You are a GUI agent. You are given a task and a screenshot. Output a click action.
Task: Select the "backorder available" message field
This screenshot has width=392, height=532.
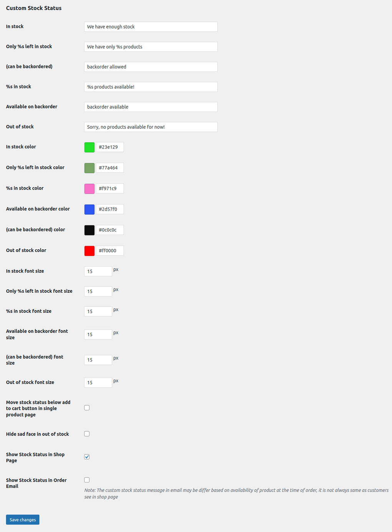pos(151,107)
